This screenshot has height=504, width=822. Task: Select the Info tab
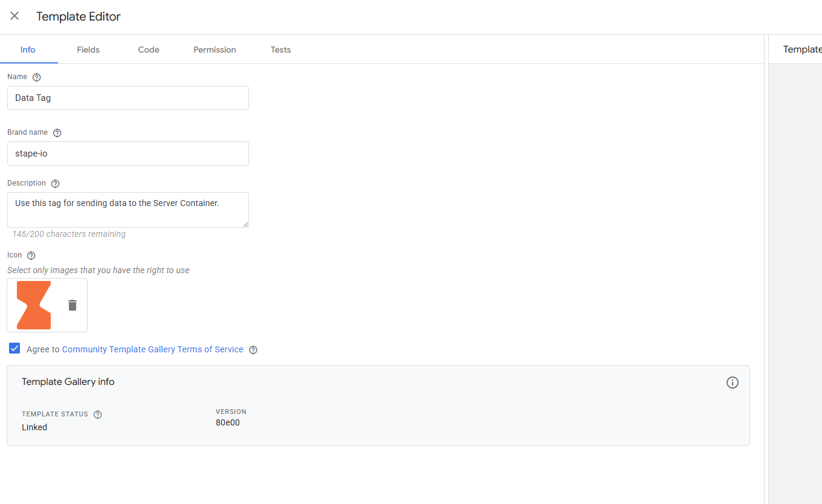pos(28,50)
